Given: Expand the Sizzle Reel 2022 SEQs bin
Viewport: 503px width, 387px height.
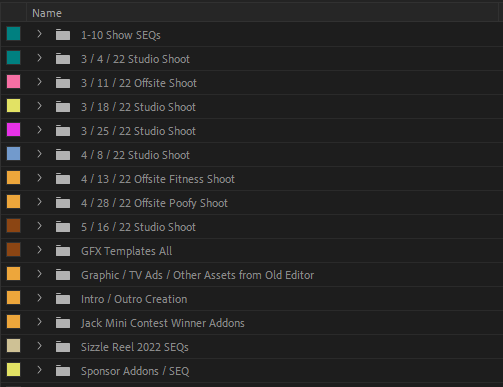Looking at the screenshot, I should (x=39, y=346).
